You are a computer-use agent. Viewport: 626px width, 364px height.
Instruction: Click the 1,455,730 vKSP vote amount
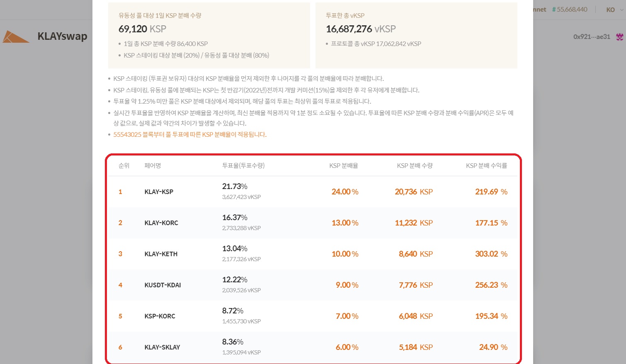(x=241, y=322)
